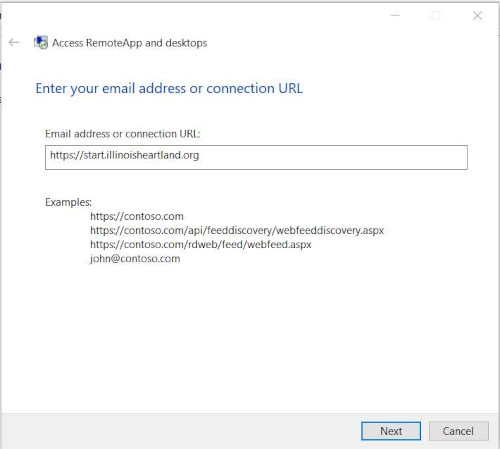Viewport: 500px width, 449px height.
Task: Click the john@contoso.com example email
Action: 135,259
